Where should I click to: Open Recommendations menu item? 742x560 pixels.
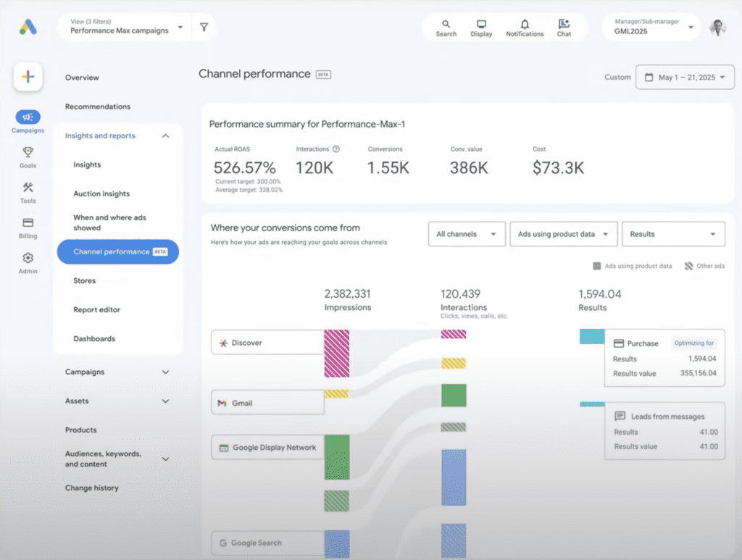(x=98, y=106)
